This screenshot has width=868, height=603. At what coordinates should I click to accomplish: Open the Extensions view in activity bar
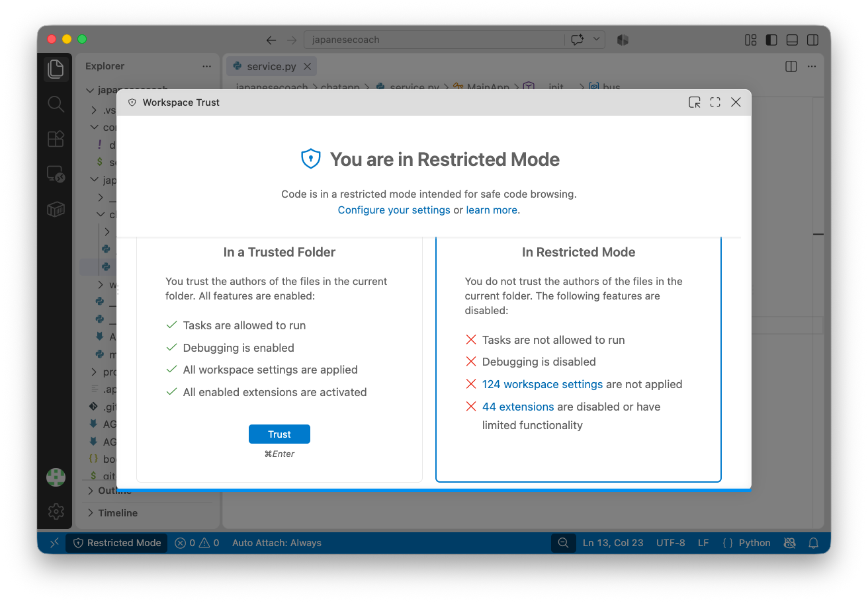click(56, 139)
